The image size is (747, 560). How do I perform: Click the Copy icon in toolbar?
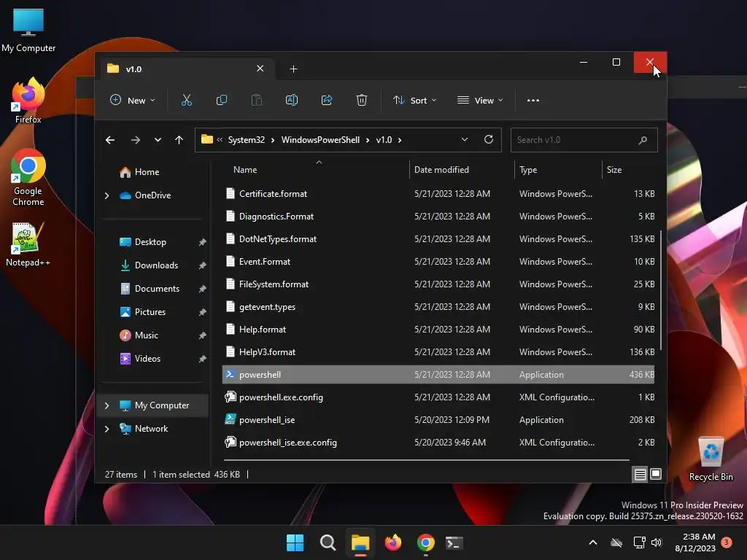pos(222,101)
